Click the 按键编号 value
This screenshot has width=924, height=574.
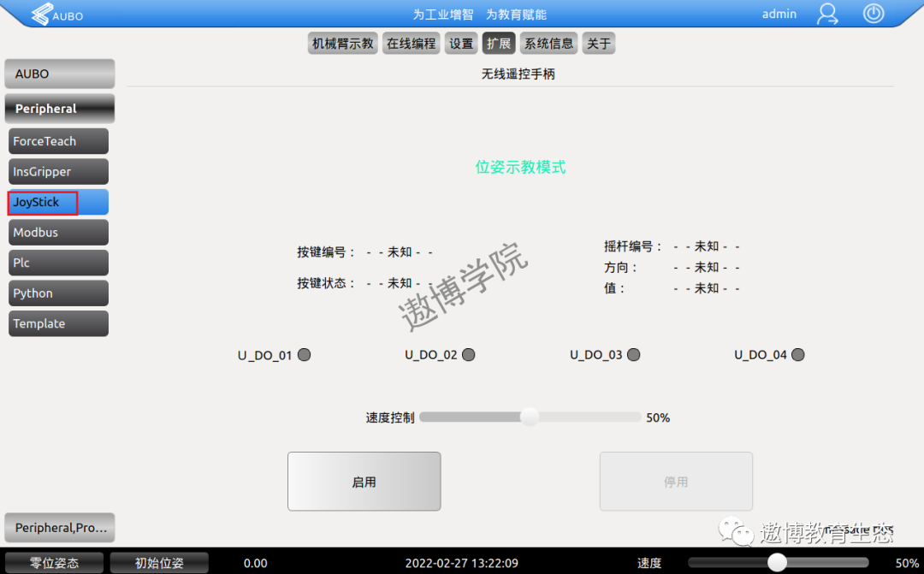pyautogui.click(x=400, y=252)
